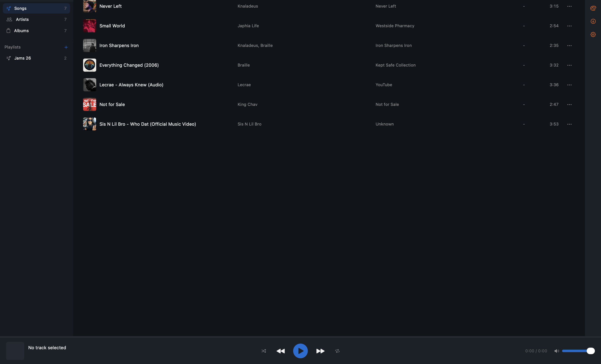Select the Artists sidebar section
This screenshot has height=364, width=601.
(22, 19)
